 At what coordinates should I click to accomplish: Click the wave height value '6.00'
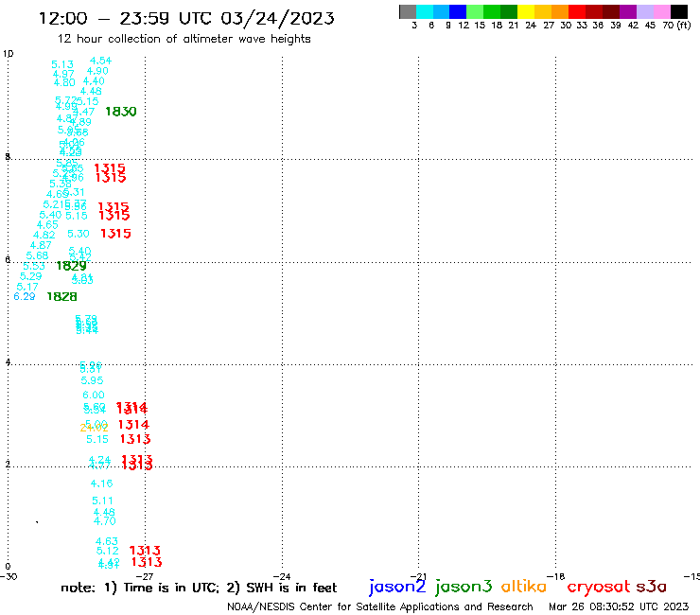coord(94,395)
